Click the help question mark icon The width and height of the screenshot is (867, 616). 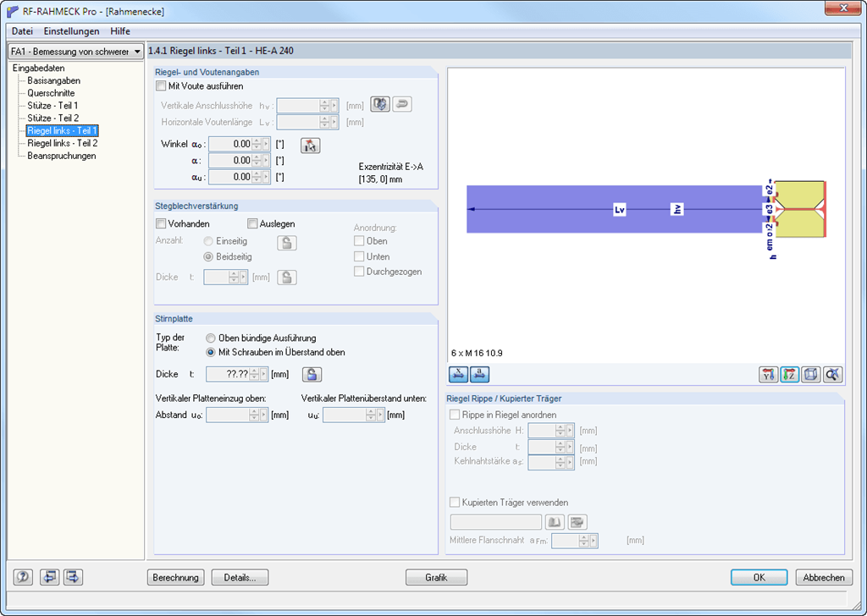tap(23, 577)
